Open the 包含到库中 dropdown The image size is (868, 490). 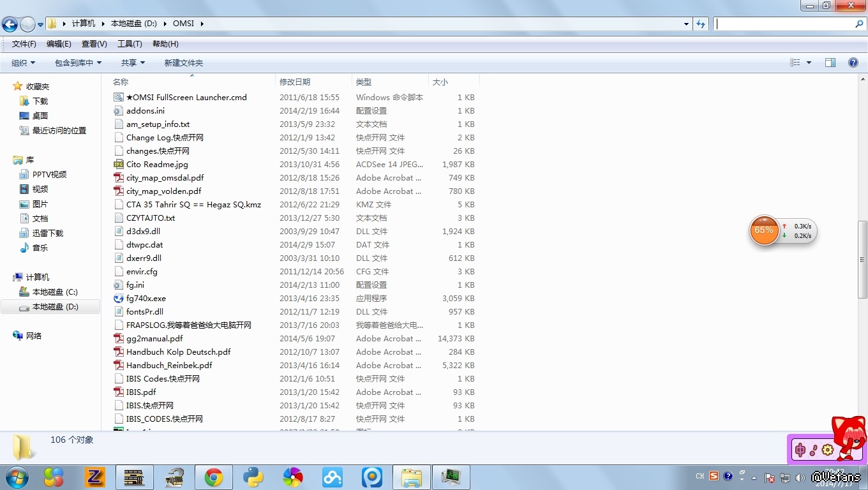tap(79, 63)
